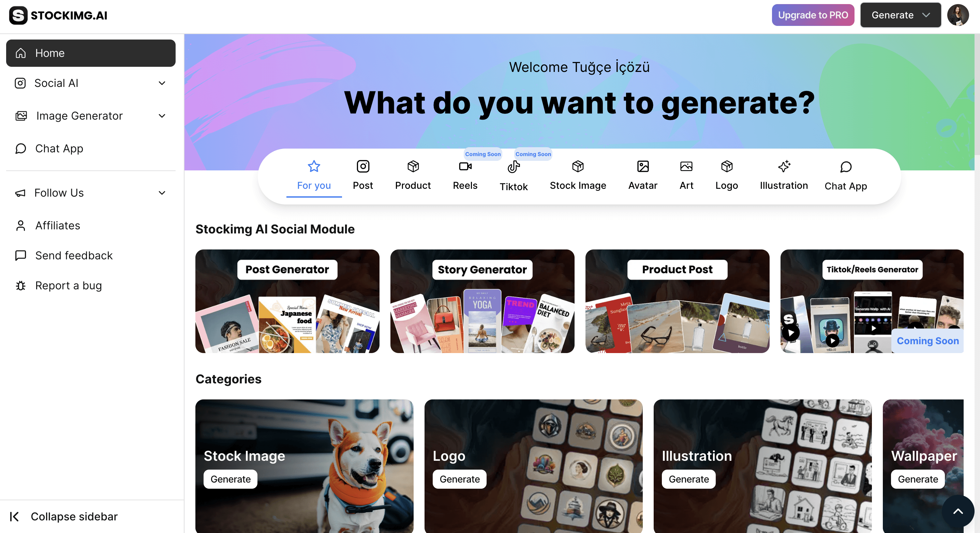980x533 pixels.
Task: Open the Story Generator thumbnail card
Action: pos(482,301)
